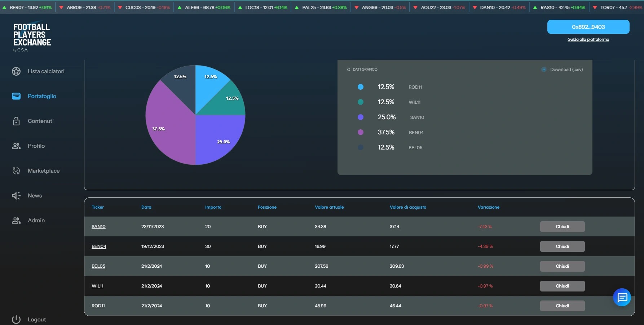Click the Marketplace exchange icon
This screenshot has width=644, height=325.
pos(16,171)
